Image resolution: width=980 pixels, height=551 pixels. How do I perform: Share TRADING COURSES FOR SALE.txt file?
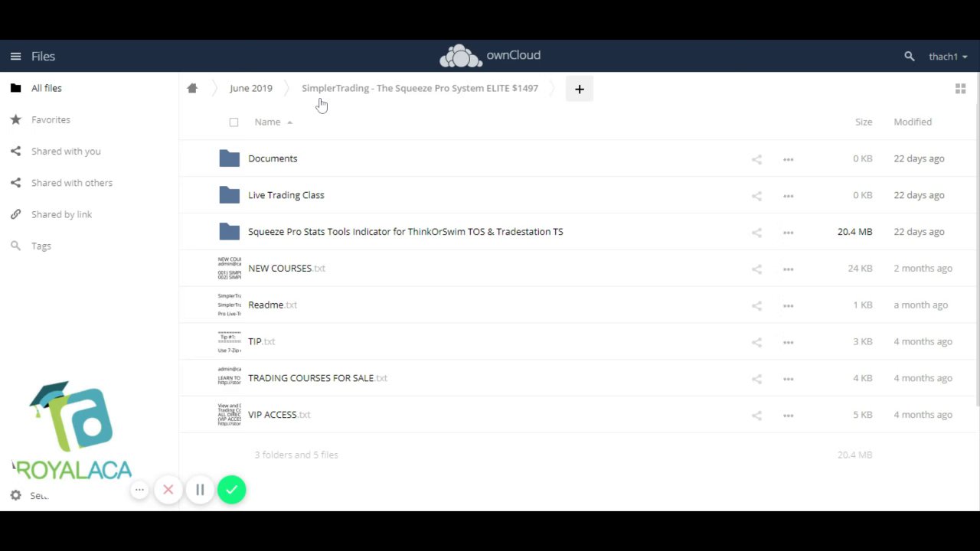[756, 379]
